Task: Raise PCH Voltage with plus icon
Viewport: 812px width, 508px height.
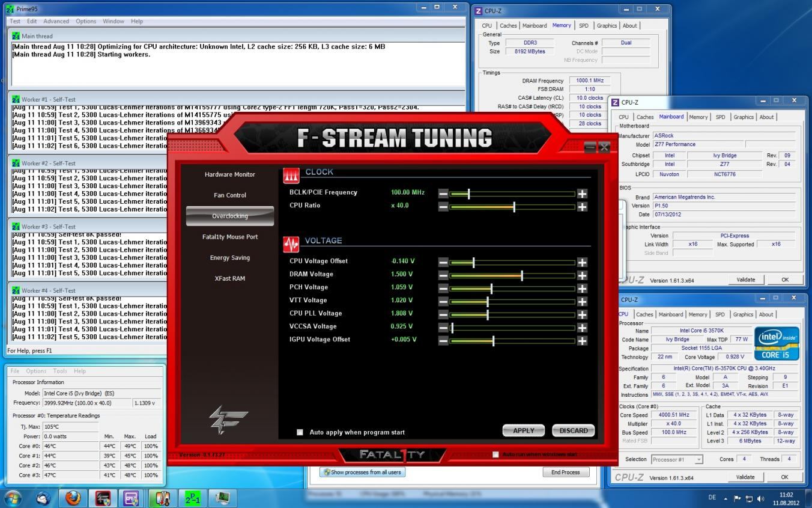Action: 582,289
